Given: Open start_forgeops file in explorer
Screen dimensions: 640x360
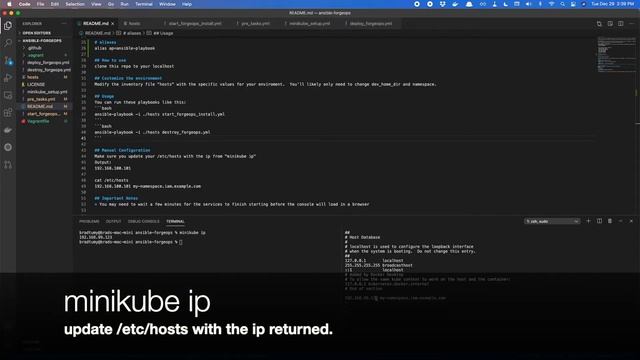Looking at the screenshot, I should 43,114.
